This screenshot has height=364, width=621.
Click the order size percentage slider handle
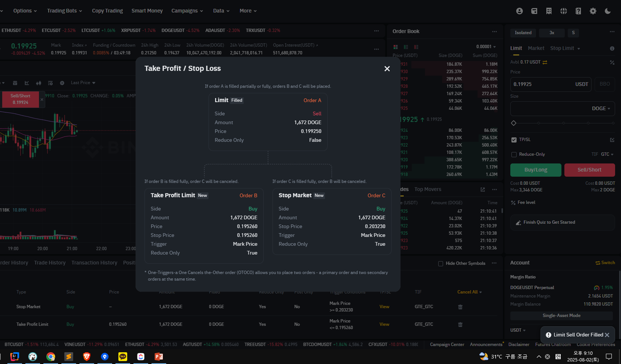click(x=514, y=123)
